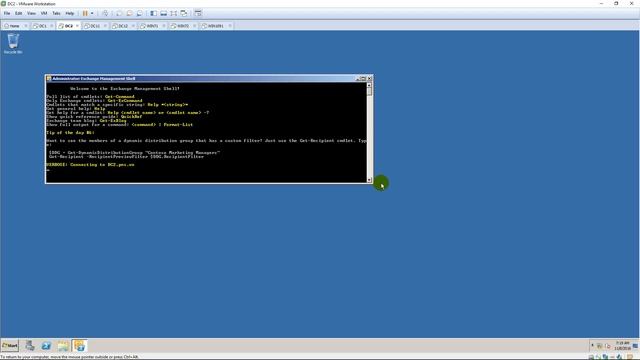
Task: Select the active Exchange Shell taskbar button
Action: [80, 346]
